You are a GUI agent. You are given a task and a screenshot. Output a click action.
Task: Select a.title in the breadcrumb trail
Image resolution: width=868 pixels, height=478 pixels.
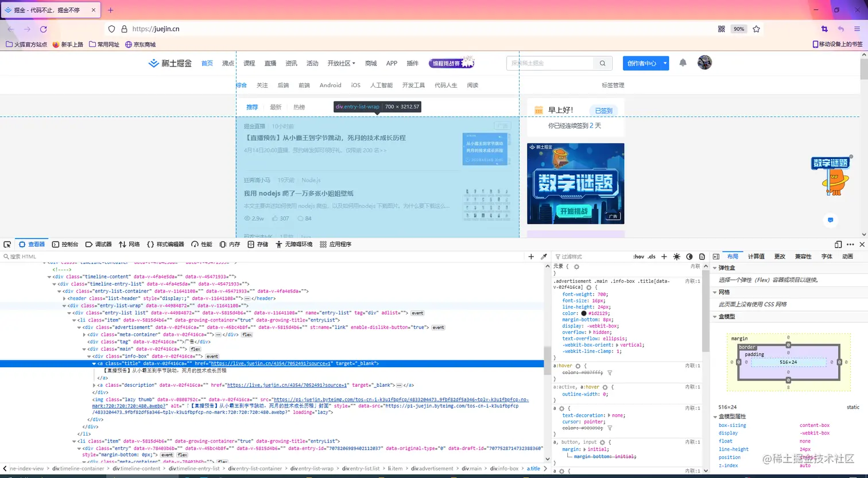pyautogui.click(x=533, y=468)
